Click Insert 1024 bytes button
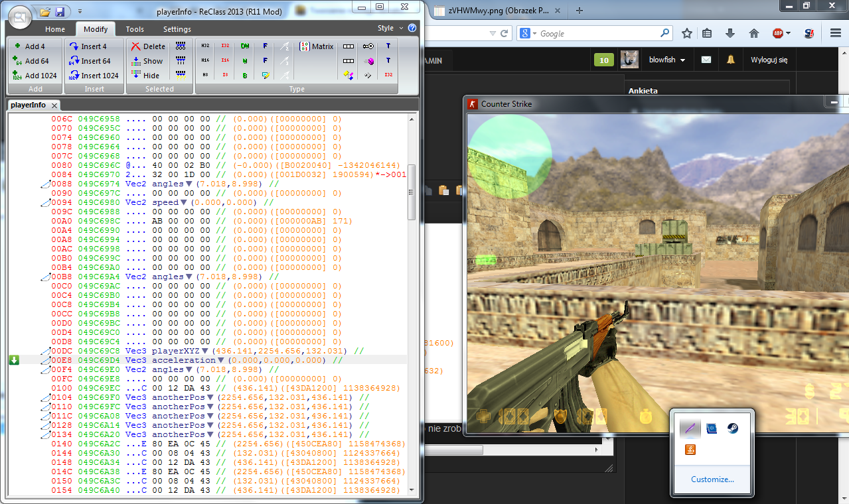 (x=94, y=76)
